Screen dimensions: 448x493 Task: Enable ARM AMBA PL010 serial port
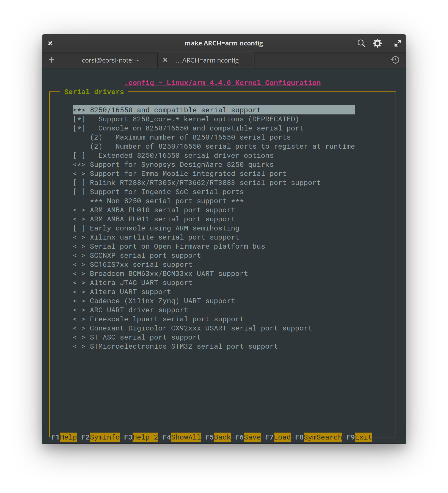tap(79, 210)
